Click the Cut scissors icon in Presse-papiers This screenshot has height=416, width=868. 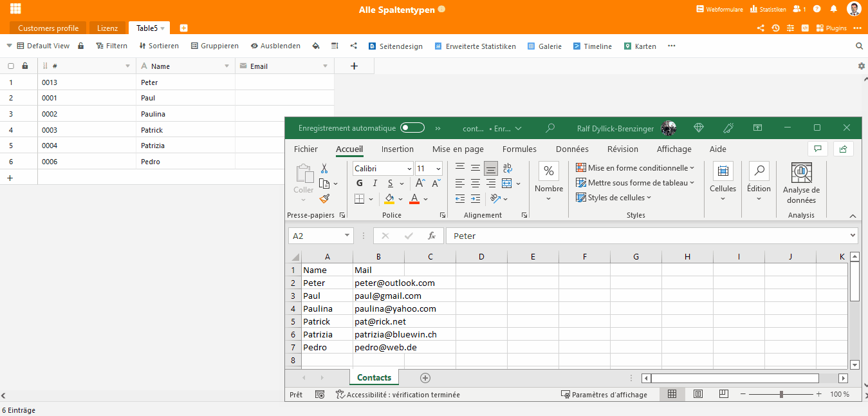pos(324,168)
